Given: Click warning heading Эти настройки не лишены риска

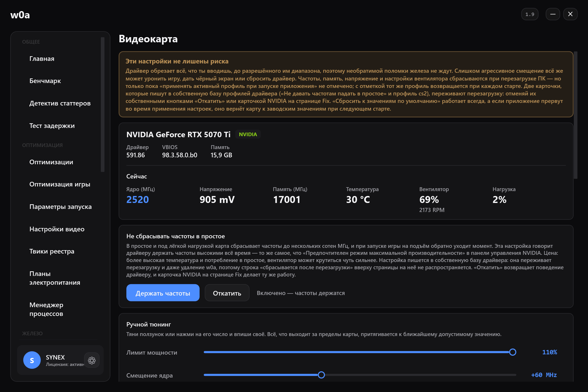Looking at the screenshot, I should (x=177, y=61).
